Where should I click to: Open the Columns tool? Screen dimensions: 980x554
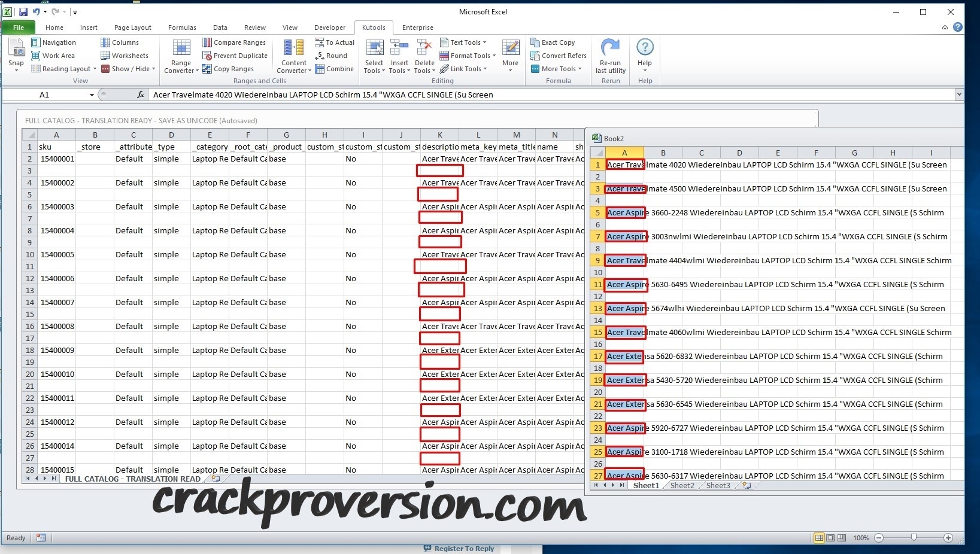point(120,42)
